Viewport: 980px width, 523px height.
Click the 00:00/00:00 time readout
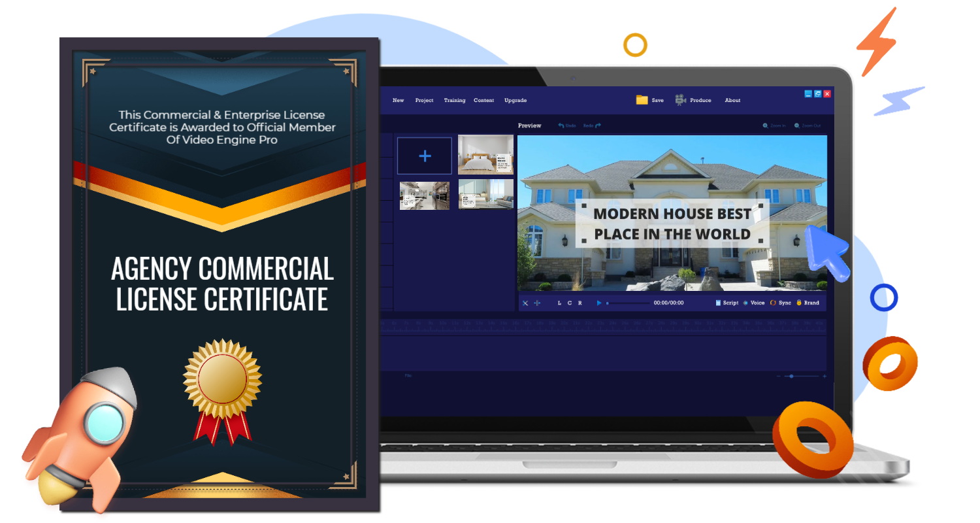click(668, 303)
